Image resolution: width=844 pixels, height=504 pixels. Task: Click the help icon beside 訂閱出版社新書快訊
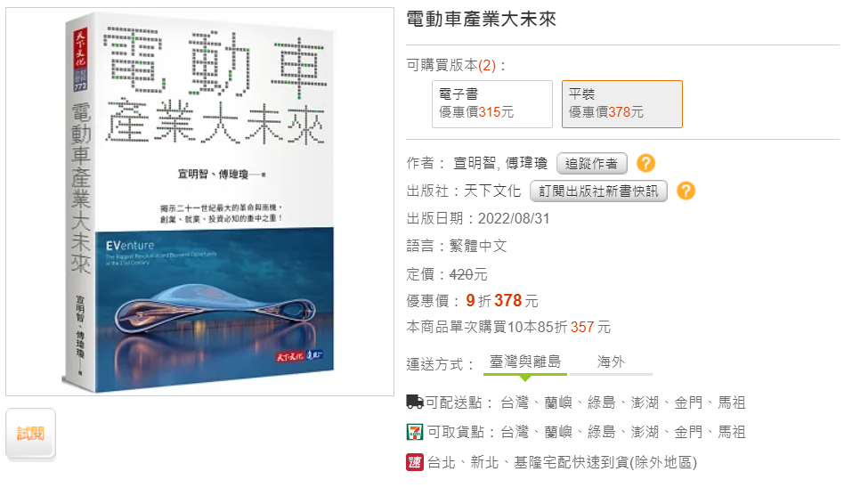pyautogui.click(x=686, y=191)
